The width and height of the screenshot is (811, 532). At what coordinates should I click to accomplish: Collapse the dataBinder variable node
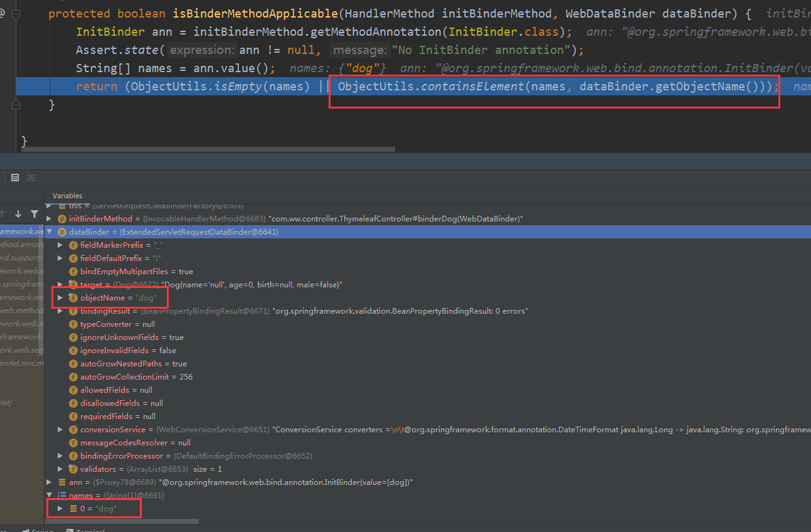tap(50, 232)
